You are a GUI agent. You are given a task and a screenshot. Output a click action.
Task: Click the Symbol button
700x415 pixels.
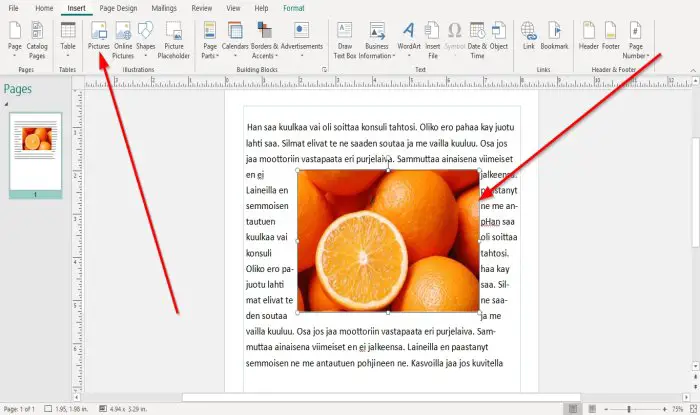[455, 36]
